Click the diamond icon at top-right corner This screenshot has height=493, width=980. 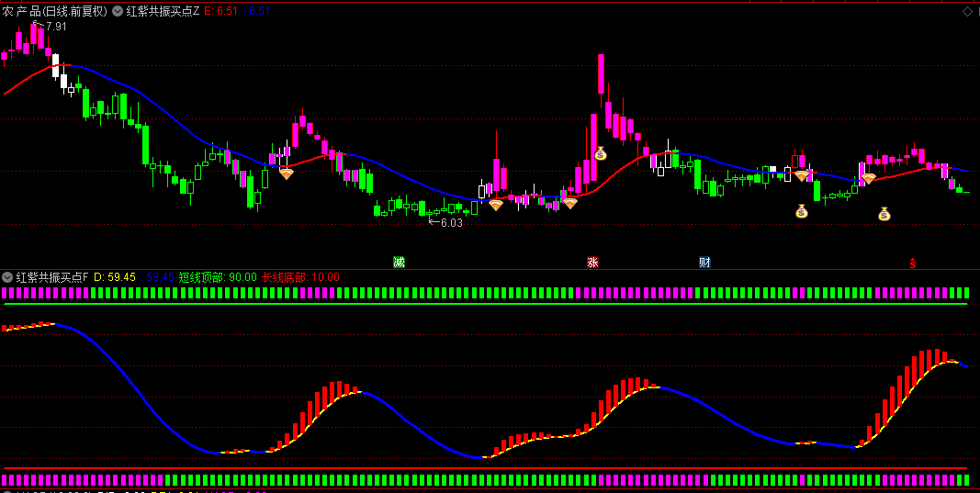point(967,11)
